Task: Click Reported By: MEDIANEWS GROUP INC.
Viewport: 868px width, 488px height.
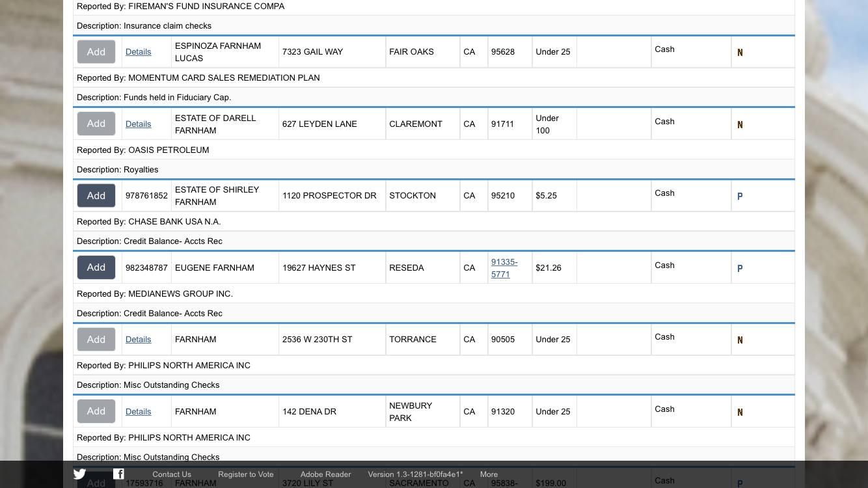Action: tap(155, 293)
